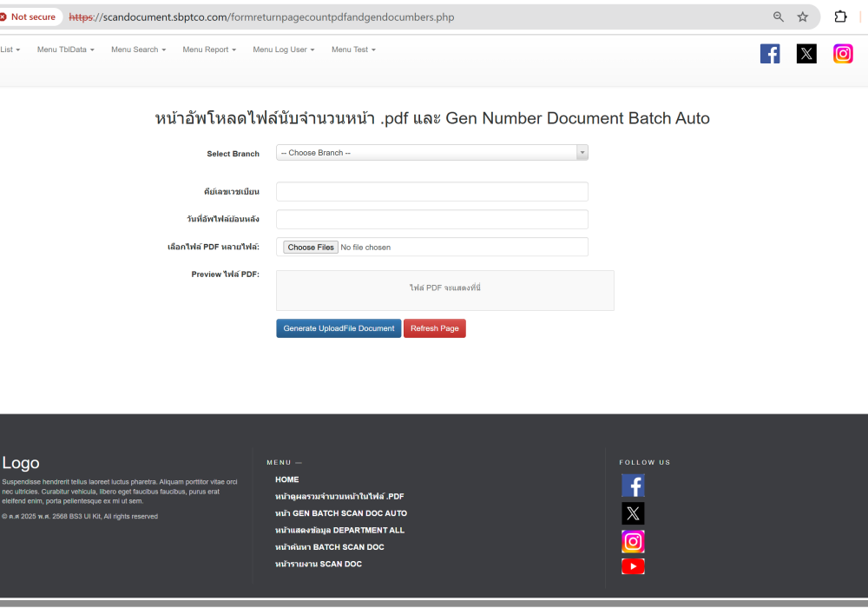This screenshot has width=868, height=608.
Task: Open the Menu TblData dropdown
Action: [65, 50]
